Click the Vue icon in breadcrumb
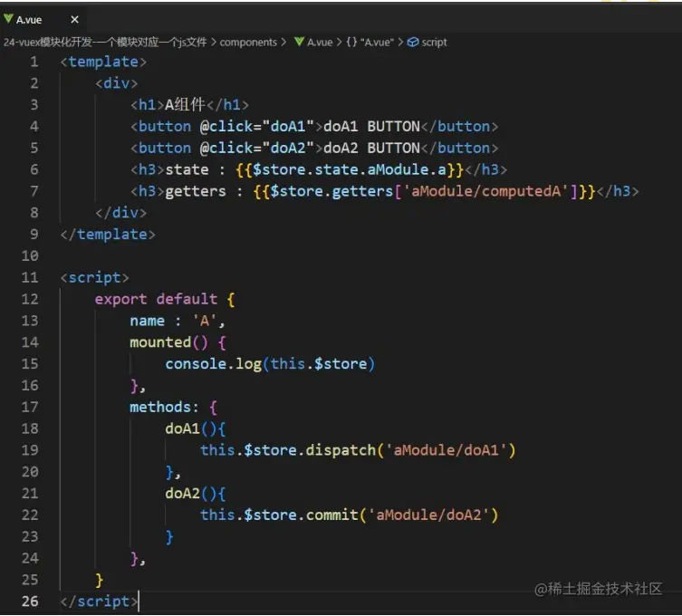682x616 pixels. (299, 42)
